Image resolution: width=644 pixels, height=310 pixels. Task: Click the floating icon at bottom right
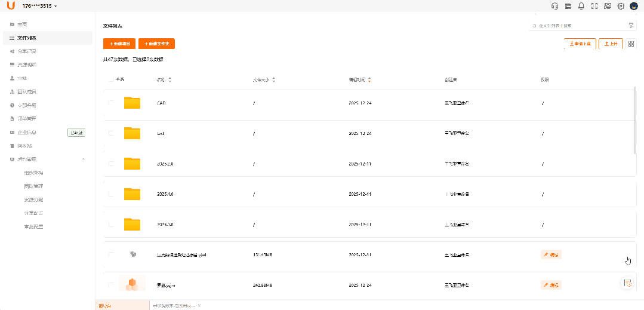click(627, 283)
